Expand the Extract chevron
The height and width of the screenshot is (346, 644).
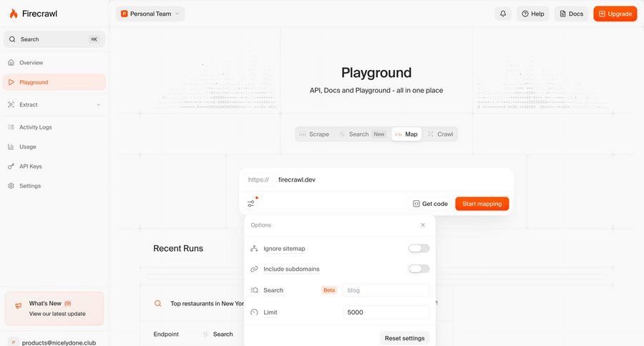click(99, 104)
